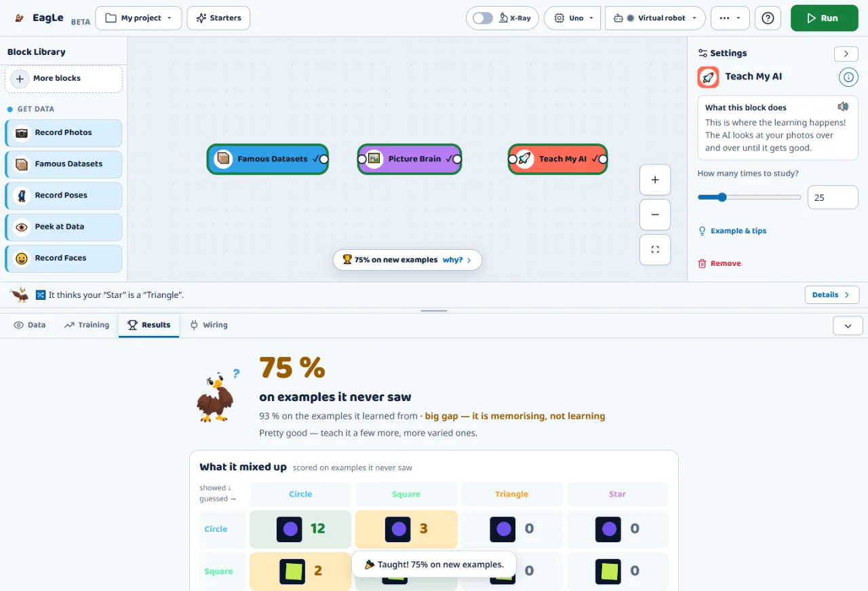Click the Teach My AI rocket icon in Settings

coord(708,77)
